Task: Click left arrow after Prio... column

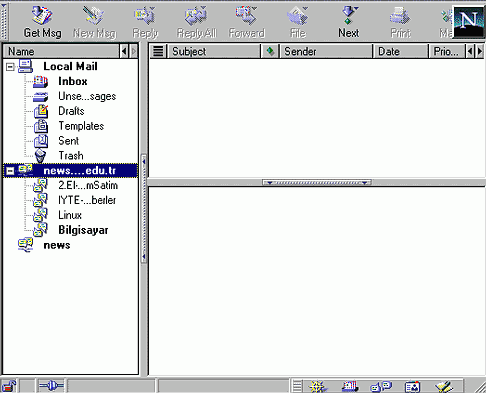Action: tap(470, 51)
